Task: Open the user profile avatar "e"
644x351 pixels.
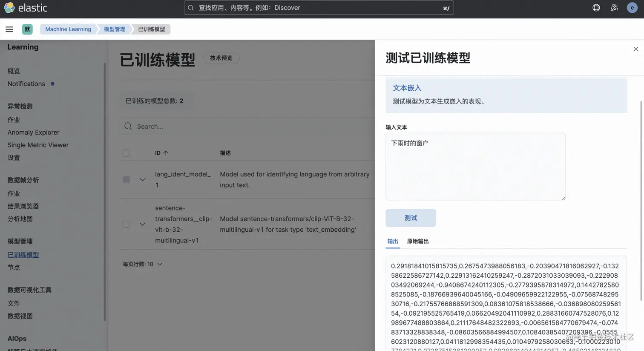Action: pyautogui.click(x=632, y=7)
